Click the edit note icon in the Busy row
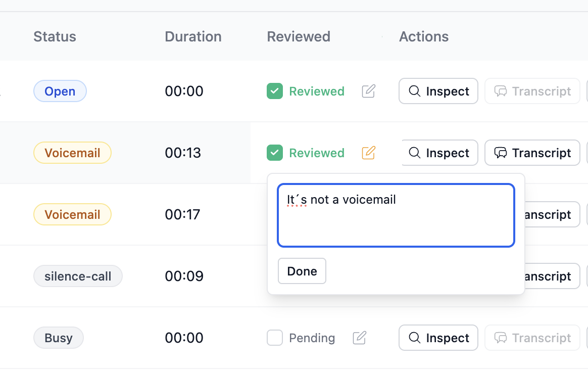Screen dimensions: 588x371 [360, 338]
